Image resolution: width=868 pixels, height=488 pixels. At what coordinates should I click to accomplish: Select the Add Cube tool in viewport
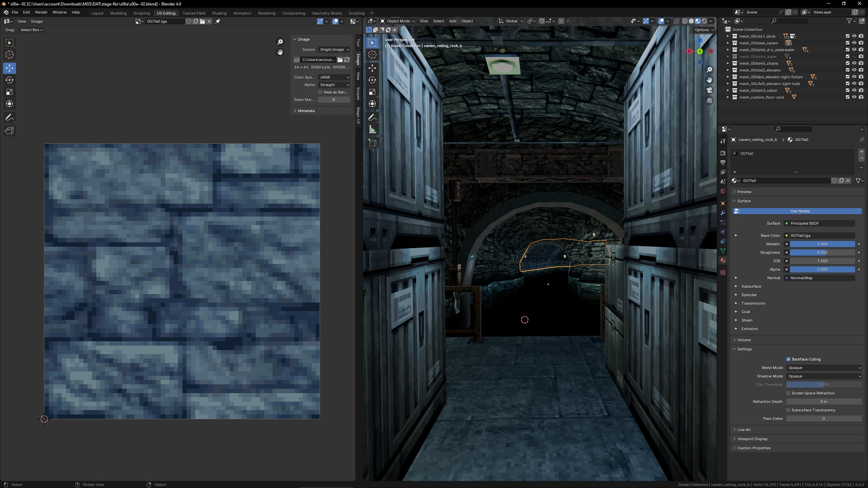[372, 143]
